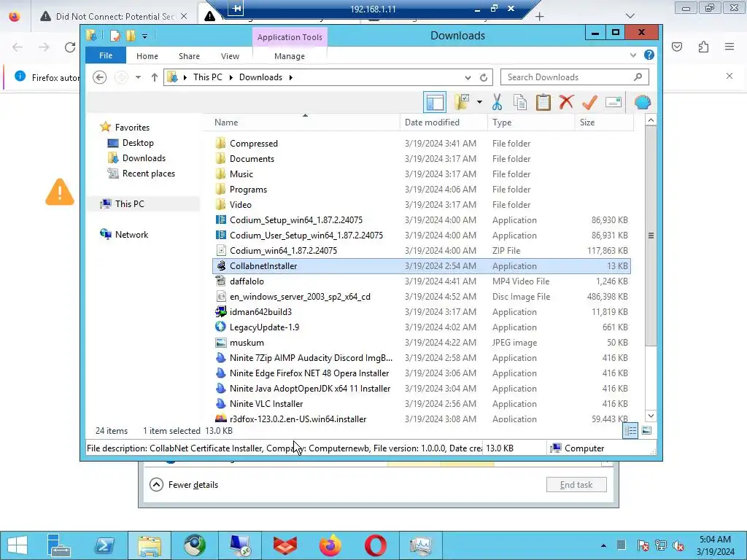
Task: Click the Cut scissors icon
Action: (497, 102)
